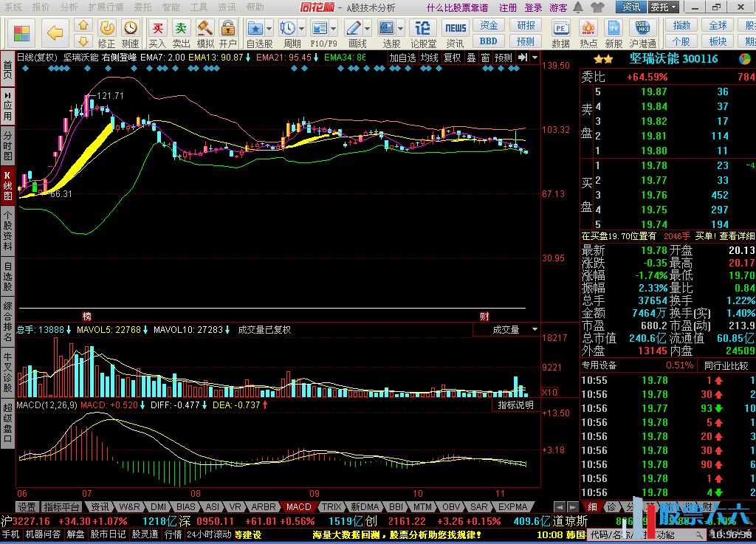Toggle 均线 moving averages on the chart
Viewport: 756px width, 544px height.
coord(429,58)
